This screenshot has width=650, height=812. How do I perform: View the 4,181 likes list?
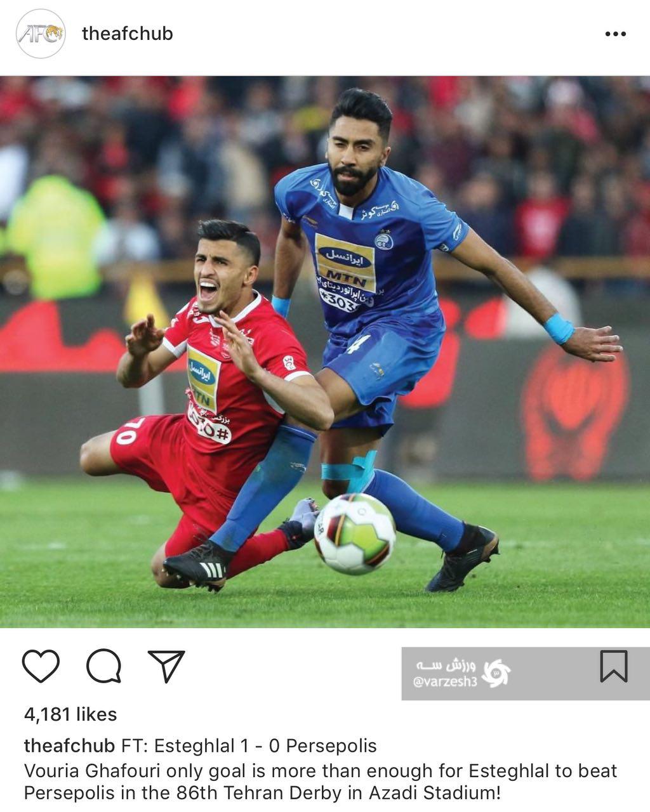coord(70,714)
